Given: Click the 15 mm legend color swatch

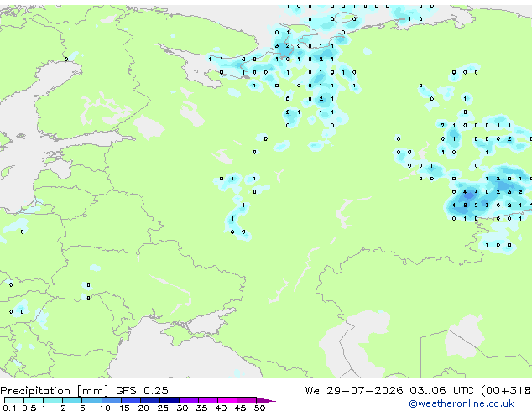Looking at the screenshot, I should [130, 400].
